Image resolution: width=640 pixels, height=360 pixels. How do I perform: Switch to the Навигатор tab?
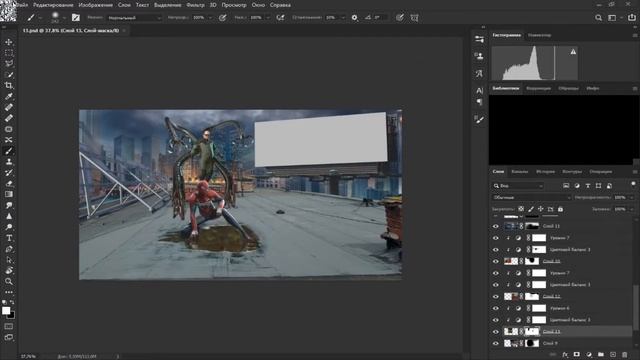pyautogui.click(x=539, y=36)
